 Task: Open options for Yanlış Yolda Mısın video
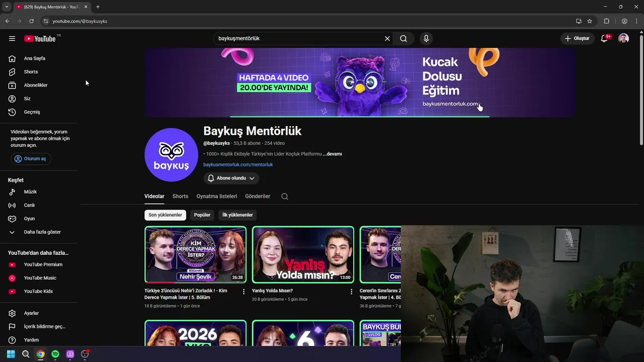pos(352,292)
